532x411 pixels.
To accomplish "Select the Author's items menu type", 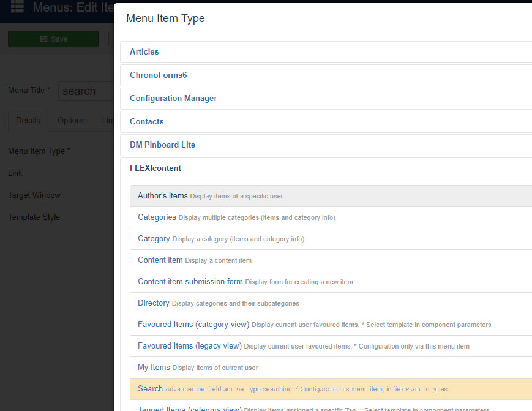I will 162,196.
